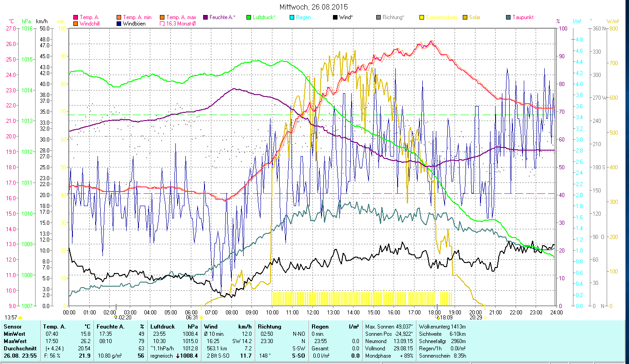Click the 06:31 sunrise marker
Viewport: 629px width, 364px height.
click(193, 318)
